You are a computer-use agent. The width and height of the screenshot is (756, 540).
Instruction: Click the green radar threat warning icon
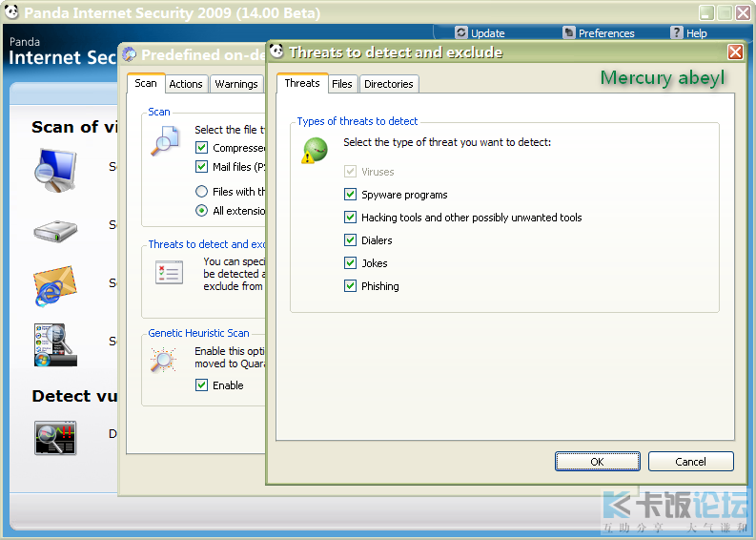click(315, 150)
